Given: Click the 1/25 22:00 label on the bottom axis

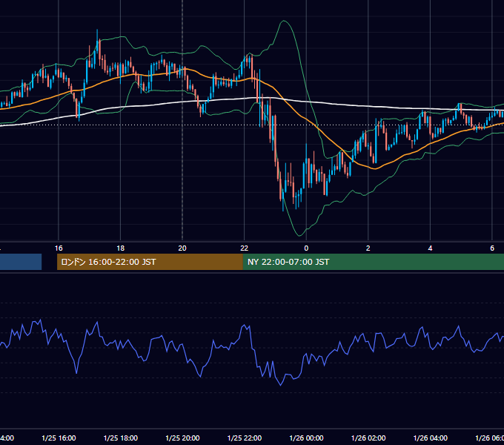Looking at the screenshot, I should [245, 438].
